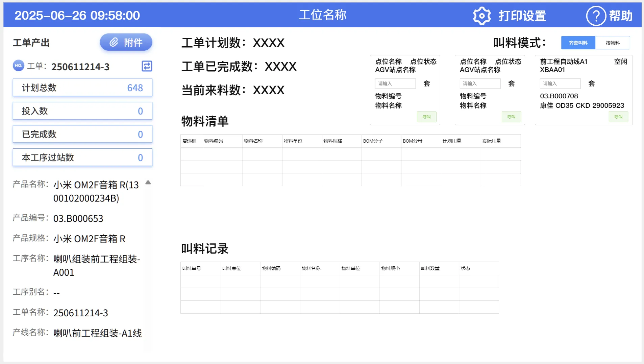Select the 计划总数 648 field
This screenshot has width=644, height=364.
82,88
